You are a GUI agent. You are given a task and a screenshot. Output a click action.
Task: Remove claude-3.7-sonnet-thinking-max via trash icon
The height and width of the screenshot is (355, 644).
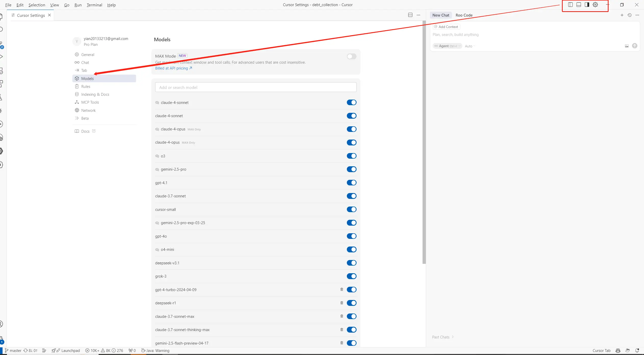click(342, 330)
